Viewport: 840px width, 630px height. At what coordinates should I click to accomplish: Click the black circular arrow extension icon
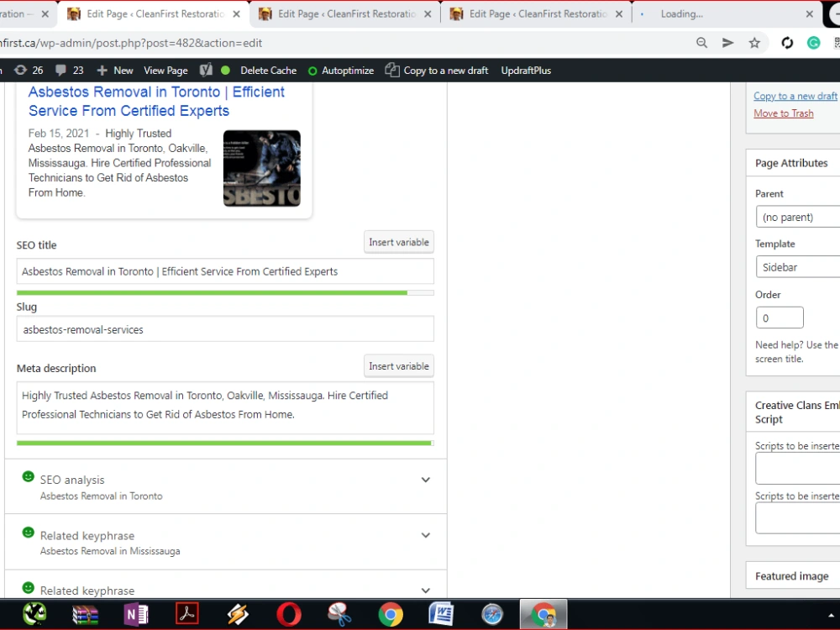pyautogui.click(x=787, y=43)
